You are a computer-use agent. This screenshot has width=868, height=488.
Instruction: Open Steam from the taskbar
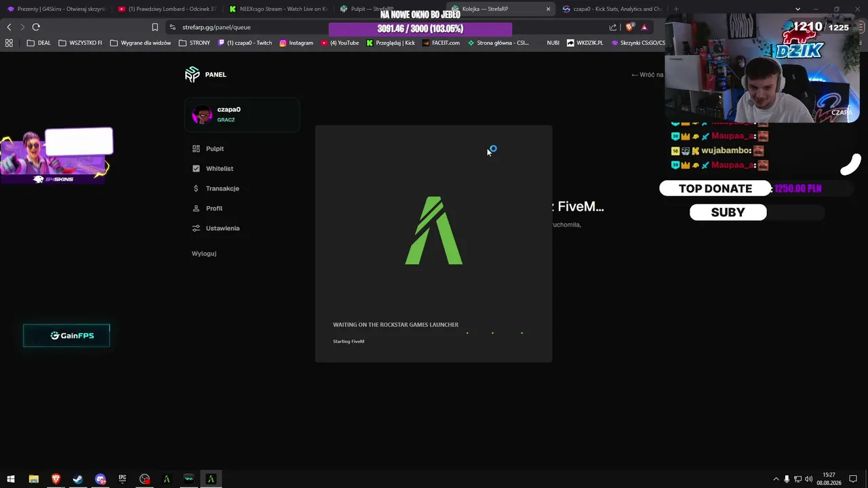coord(78,479)
